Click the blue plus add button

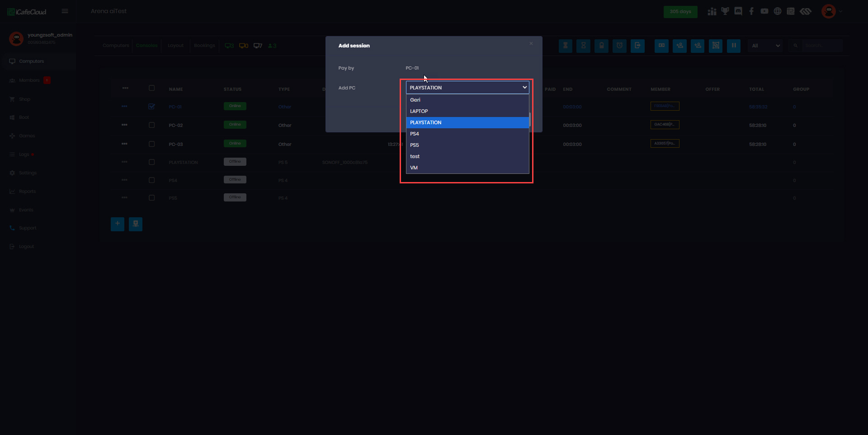click(x=118, y=224)
